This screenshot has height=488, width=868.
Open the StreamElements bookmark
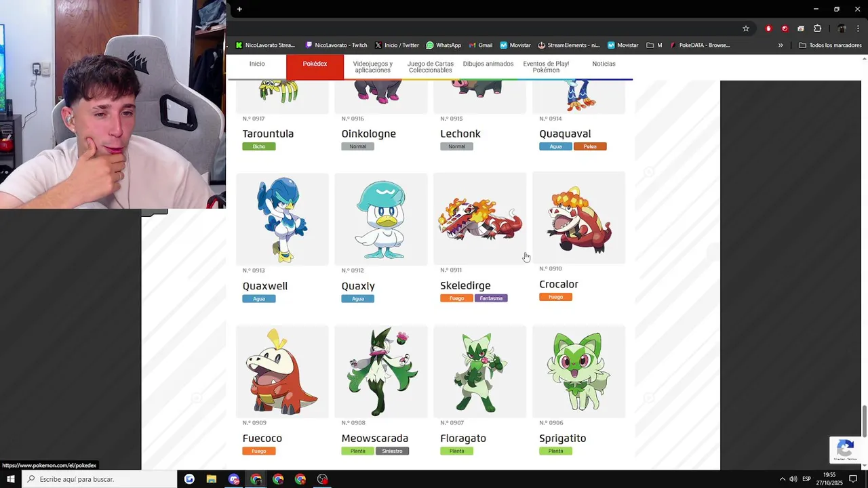click(569, 45)
